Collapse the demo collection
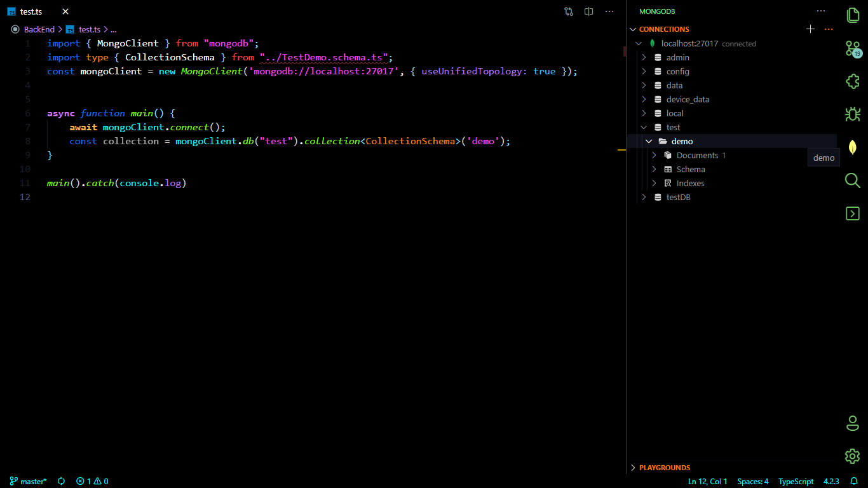Image resolution: width=868 pixels, height=488 pixels. click(649, 141)
